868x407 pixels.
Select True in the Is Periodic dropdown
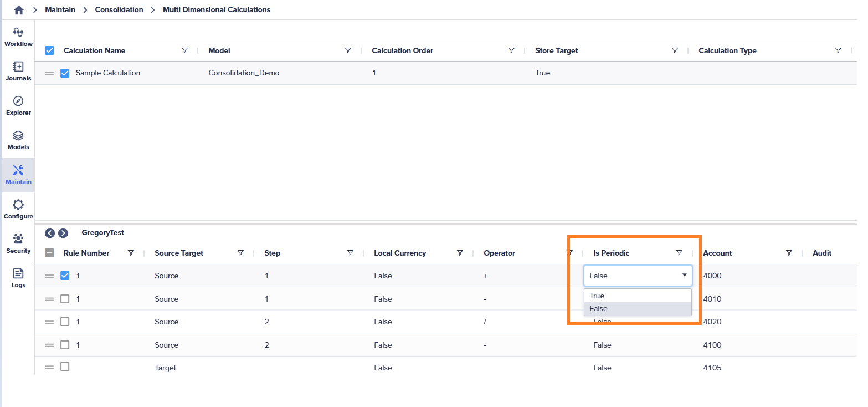(x=597, y=295)
